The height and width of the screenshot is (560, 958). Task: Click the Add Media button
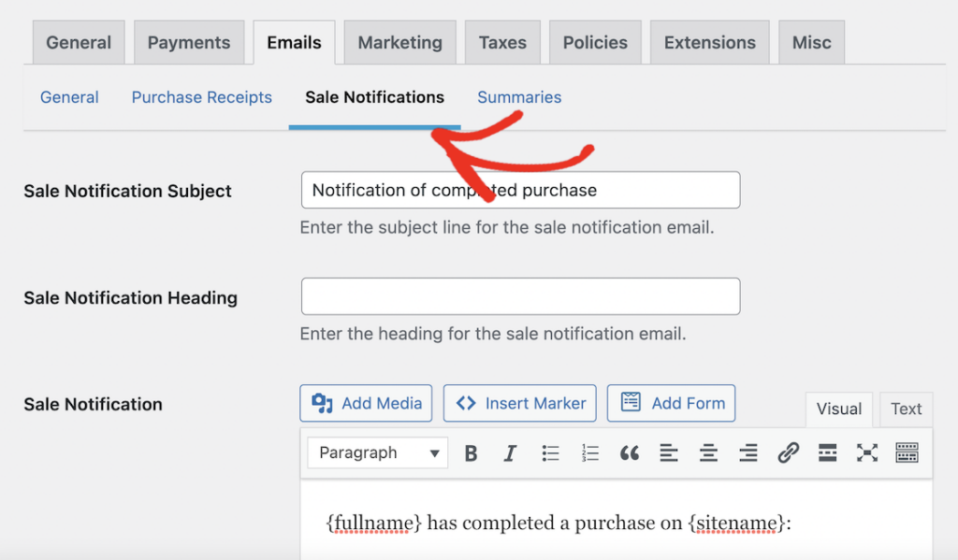pyautogui.click(x=366, y=403)
